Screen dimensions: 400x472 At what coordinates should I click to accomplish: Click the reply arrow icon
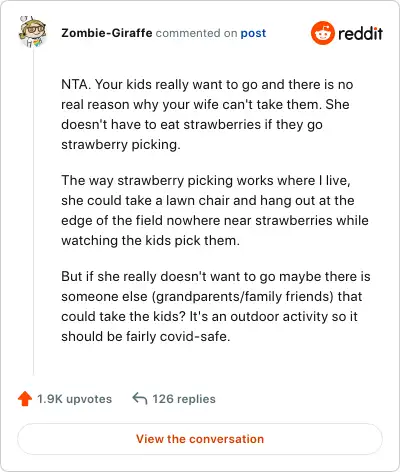pyautogui.click(x=140, y=398)
